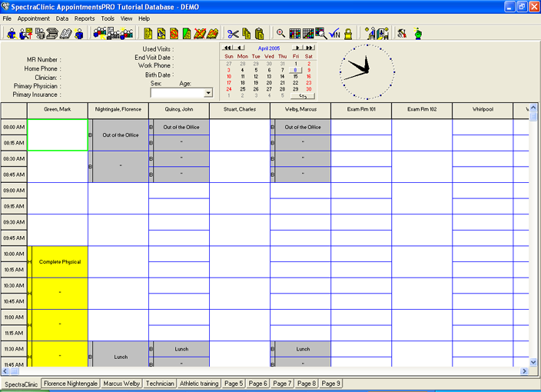Click the first blue patient person icon
Image resolution: width=541 pixels, height=392 pixels.
pyautogui.click(x=12, y=34)
